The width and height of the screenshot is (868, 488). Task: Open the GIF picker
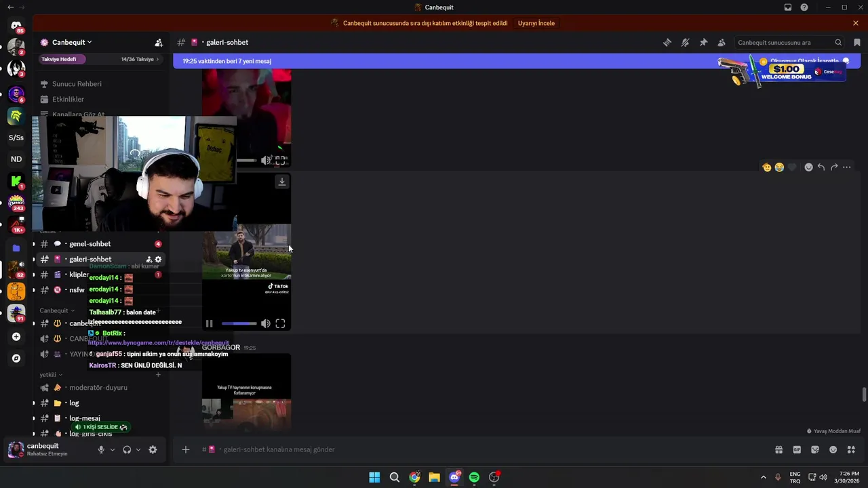pyautogui.click(x=797, y=449)
